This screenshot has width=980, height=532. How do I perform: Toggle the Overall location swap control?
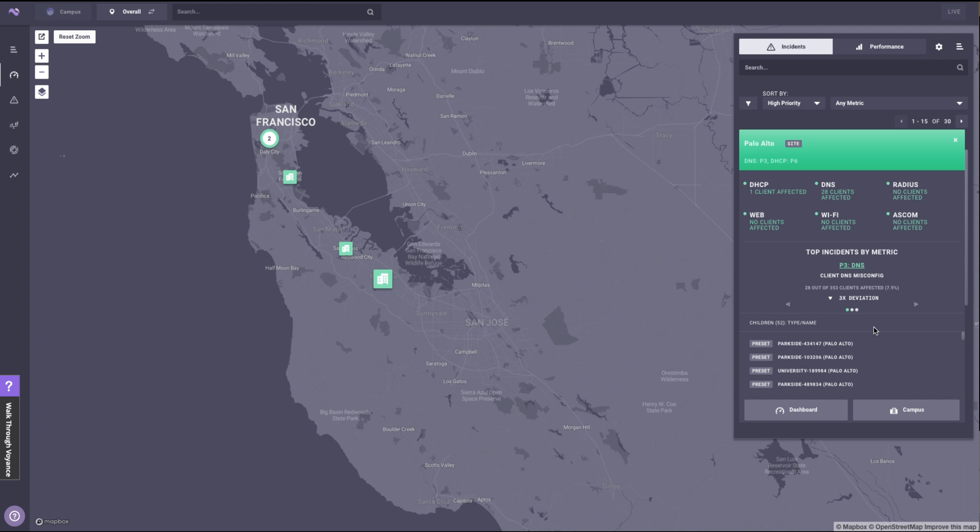[151, 12]
